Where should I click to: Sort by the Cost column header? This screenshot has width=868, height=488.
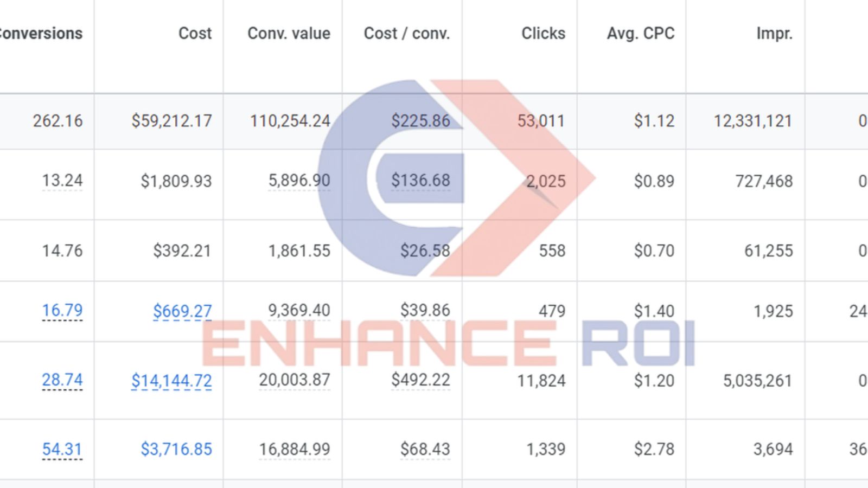tap(195, 34)
